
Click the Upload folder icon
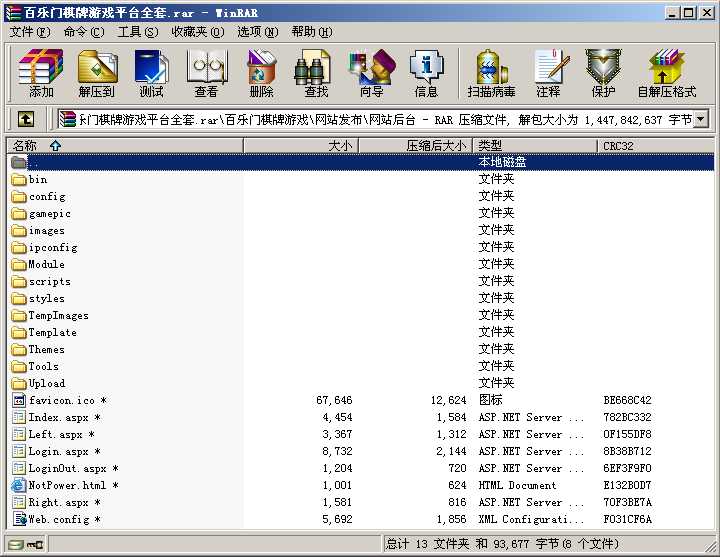point(19,383)
